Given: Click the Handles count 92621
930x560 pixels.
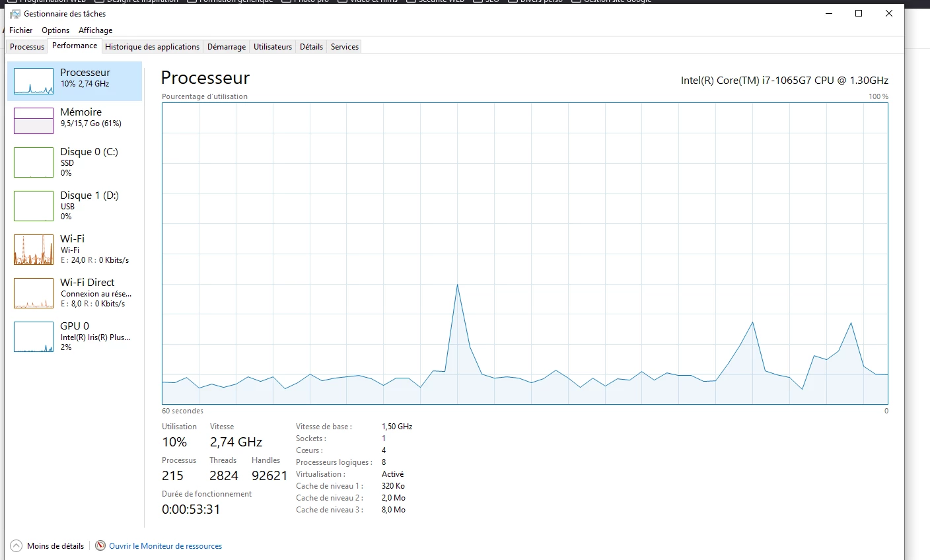Looking at the screenshot, I should (x=269, y=476).
